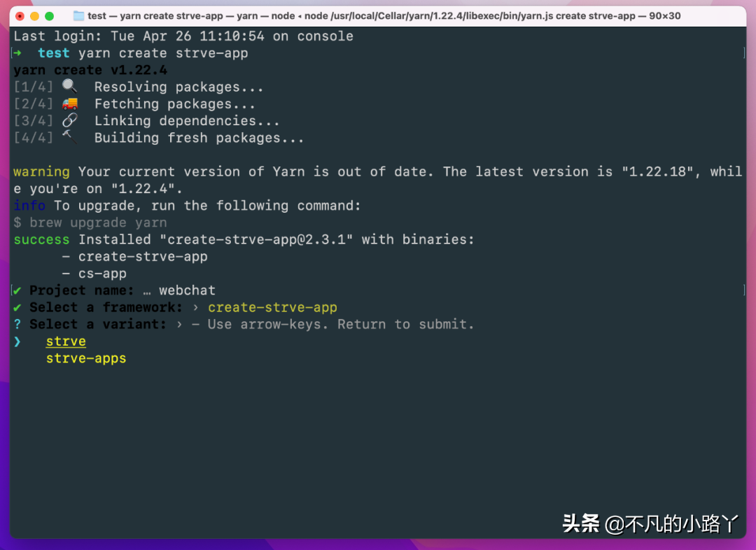756x550 pixels.
Task: Click the yellow warning label about Yarn version
Action: (x=41, y=171)
